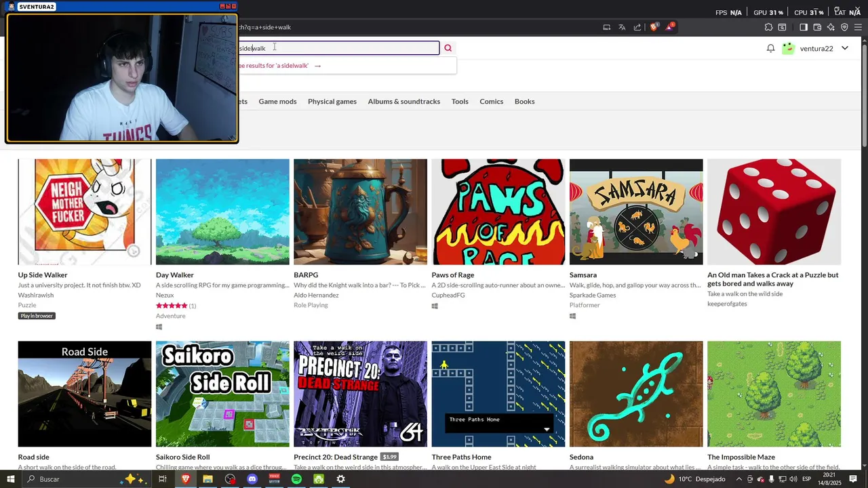Expand the ventura22 account dropdown arrow
Image resolution: width=868 pixels, height=488 pixels.
point(845,48)
